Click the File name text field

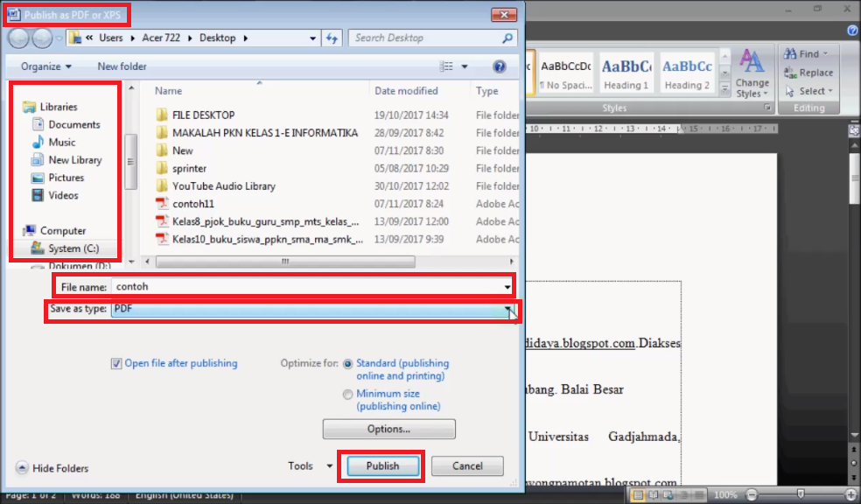point(306,287)
